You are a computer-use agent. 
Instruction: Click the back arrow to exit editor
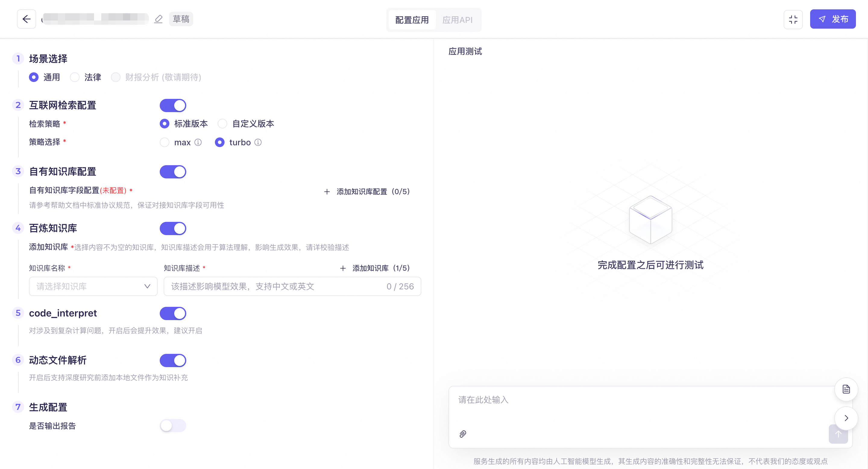26,19
